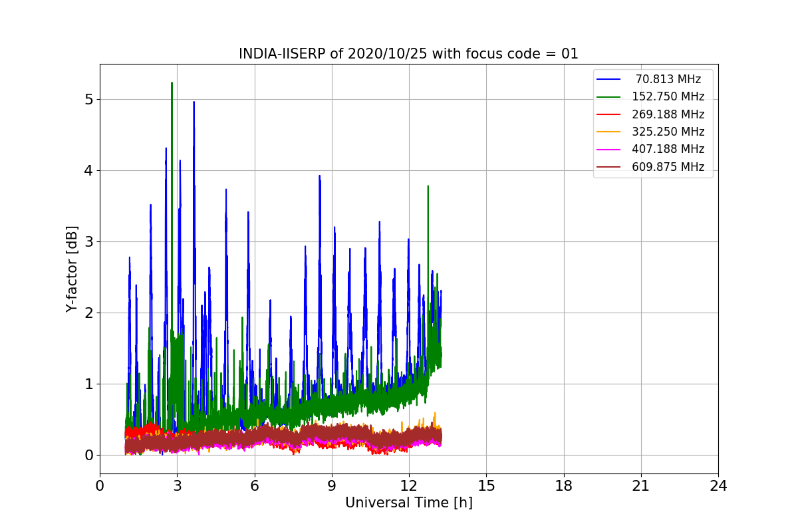The height and width of the screenshot is (532, 798).
Task: Click the Y-factor [dB] axis label
Action: 72,269
